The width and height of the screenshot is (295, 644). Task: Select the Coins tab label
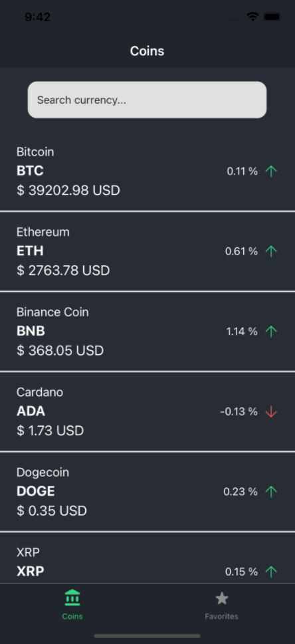coord(72,616)
